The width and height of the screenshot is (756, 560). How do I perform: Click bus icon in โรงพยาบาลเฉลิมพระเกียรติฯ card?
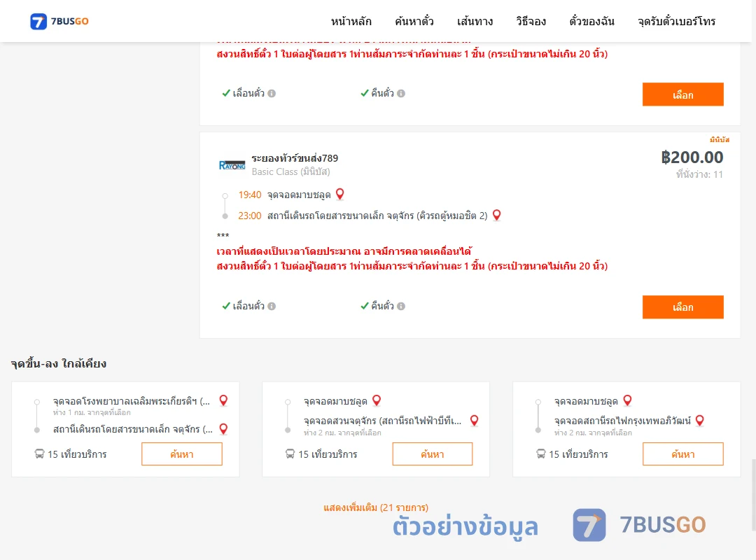39,454
